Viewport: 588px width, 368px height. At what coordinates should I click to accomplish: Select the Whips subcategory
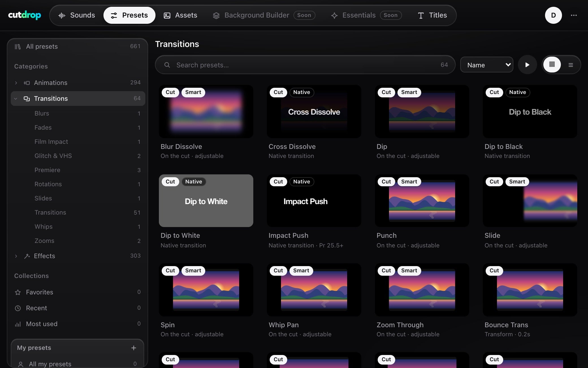pos(78,226)
